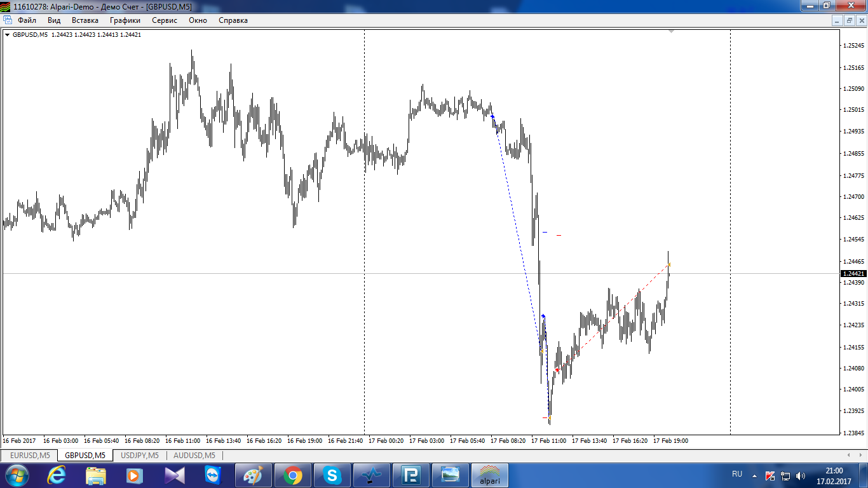Click the red take-profit dash near 1.24545
Image resolution: width=868 pixels, height=488 pixels.
tap(559, 235)
